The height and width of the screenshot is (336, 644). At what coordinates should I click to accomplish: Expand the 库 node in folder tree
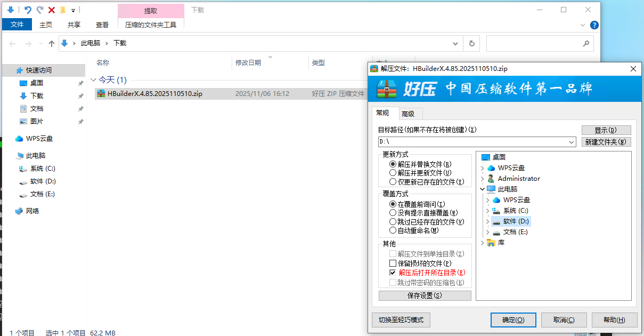(482, 243)
